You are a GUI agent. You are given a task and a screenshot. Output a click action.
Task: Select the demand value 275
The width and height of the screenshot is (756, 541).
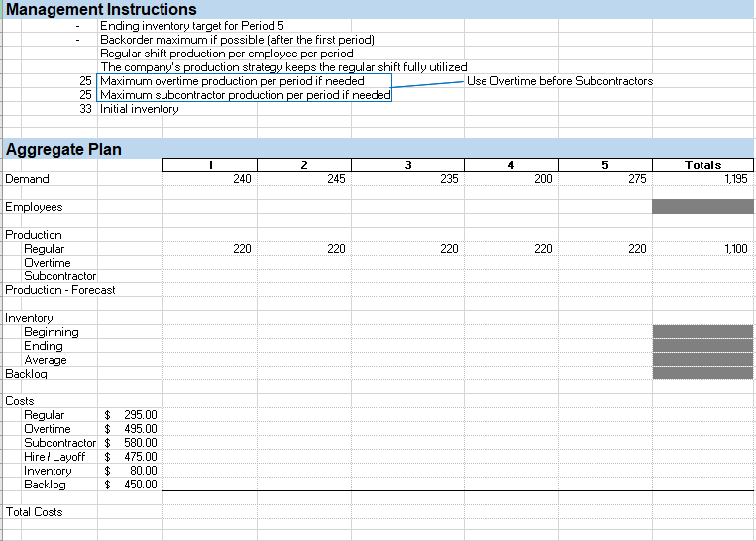(637, 179)
